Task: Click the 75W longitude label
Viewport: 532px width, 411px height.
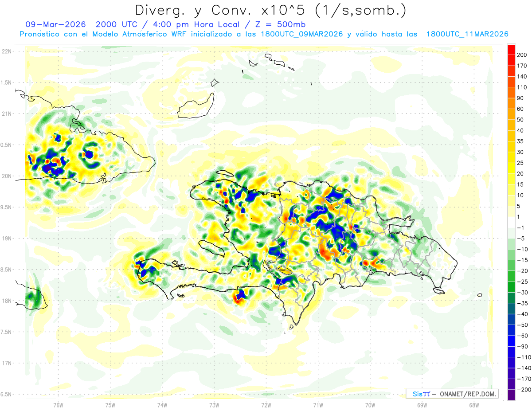Action: point(110,405)
